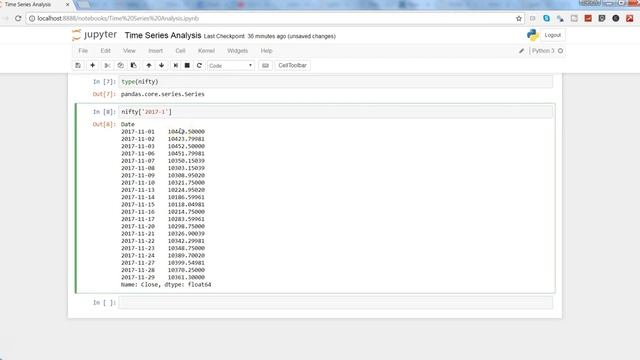Viewport: 640px width, 360px height.
Task: Cut selected cells with scissors icon
Action: click(x=107, y=65)
